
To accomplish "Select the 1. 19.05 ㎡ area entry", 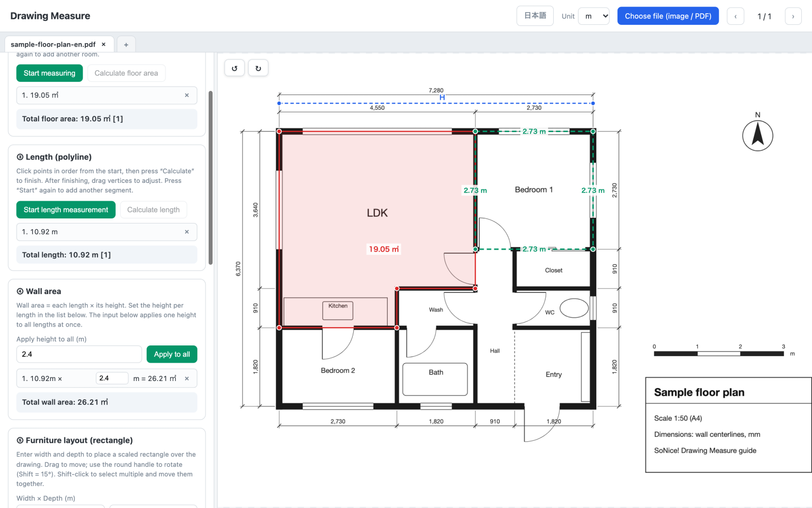I will pos(107,95).
